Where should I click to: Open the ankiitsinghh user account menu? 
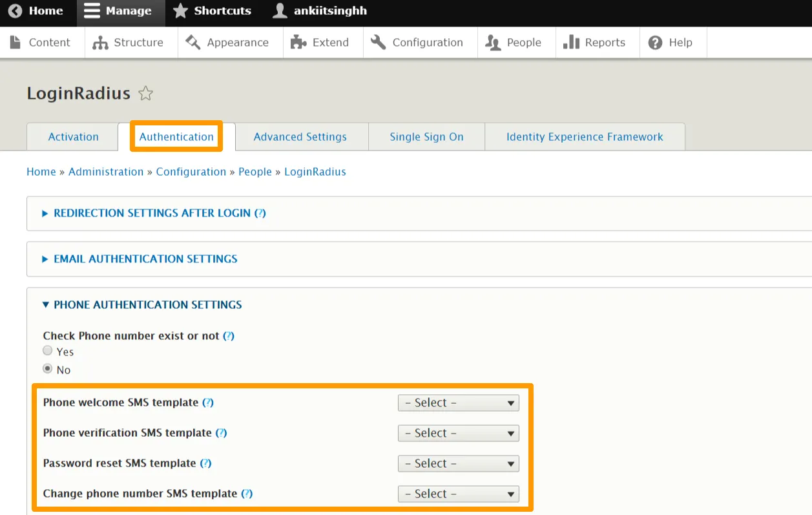[320, 11]
